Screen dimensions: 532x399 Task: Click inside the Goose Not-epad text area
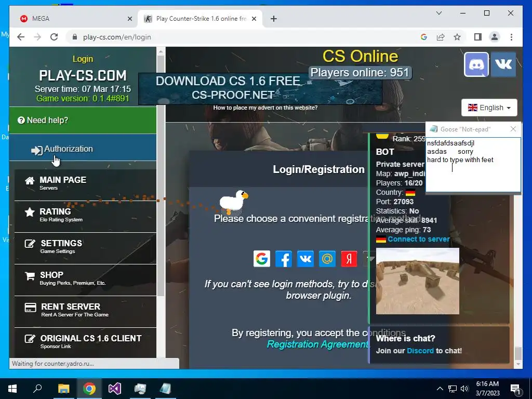pyautogui.click(x=473, y=165)
